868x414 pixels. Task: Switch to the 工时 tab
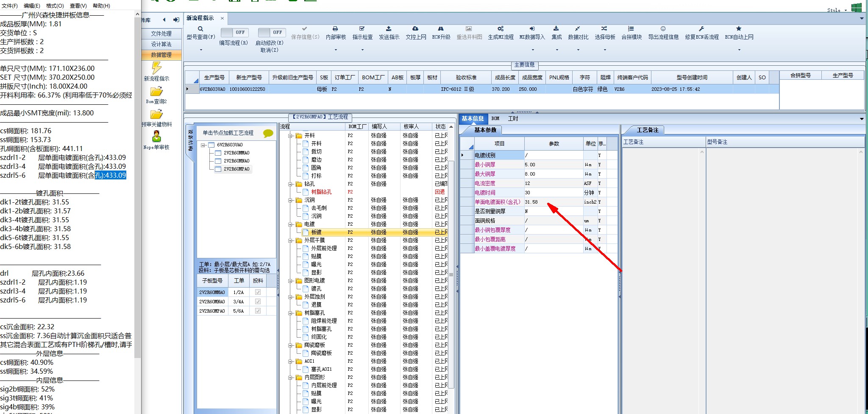click(x=513, y=119)
